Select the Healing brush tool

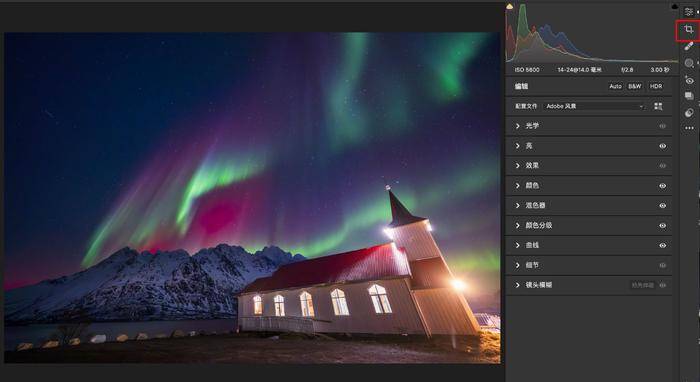689,46
